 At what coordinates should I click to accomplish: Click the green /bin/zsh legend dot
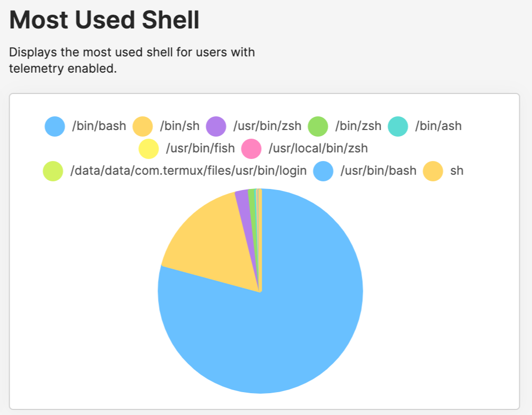pyautogui.click(x=318, y=126)
